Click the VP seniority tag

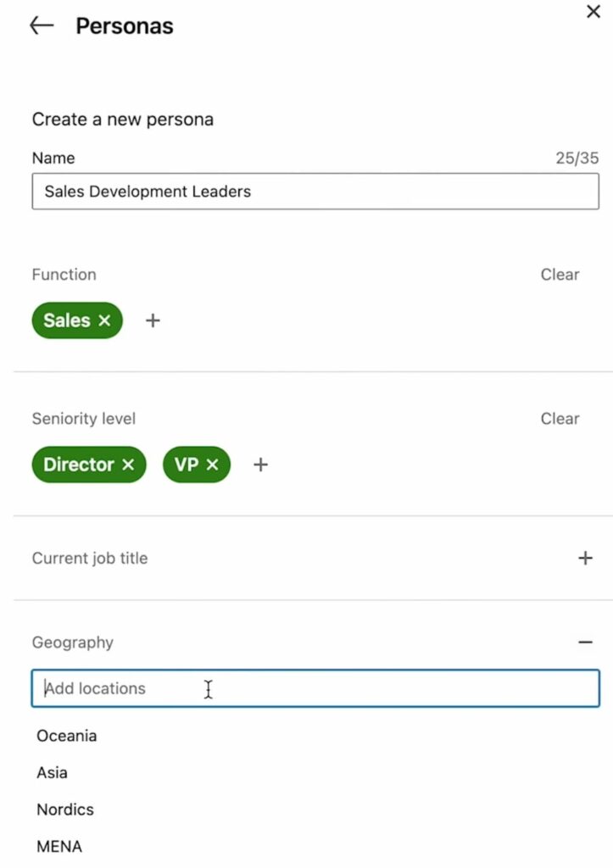187,465
